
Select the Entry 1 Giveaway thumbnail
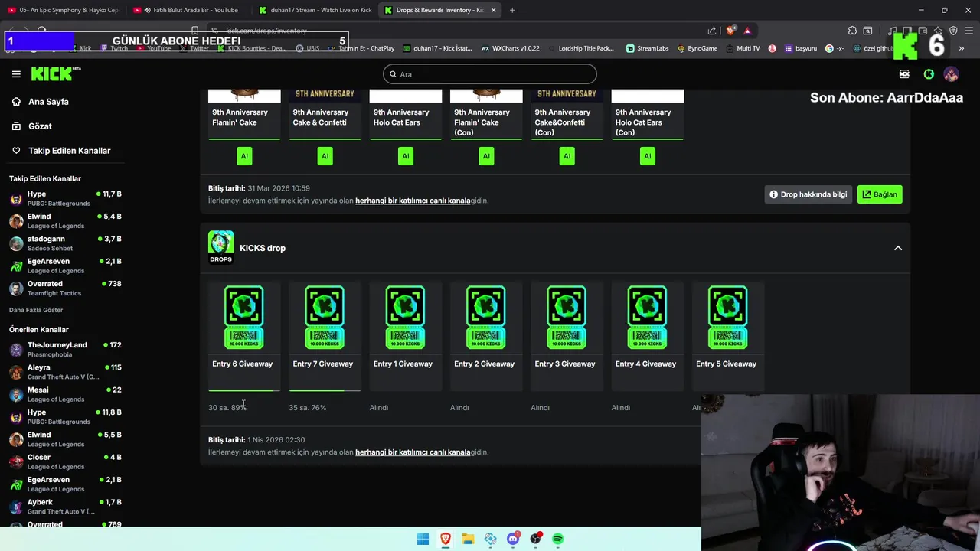[x=406, y=317]
